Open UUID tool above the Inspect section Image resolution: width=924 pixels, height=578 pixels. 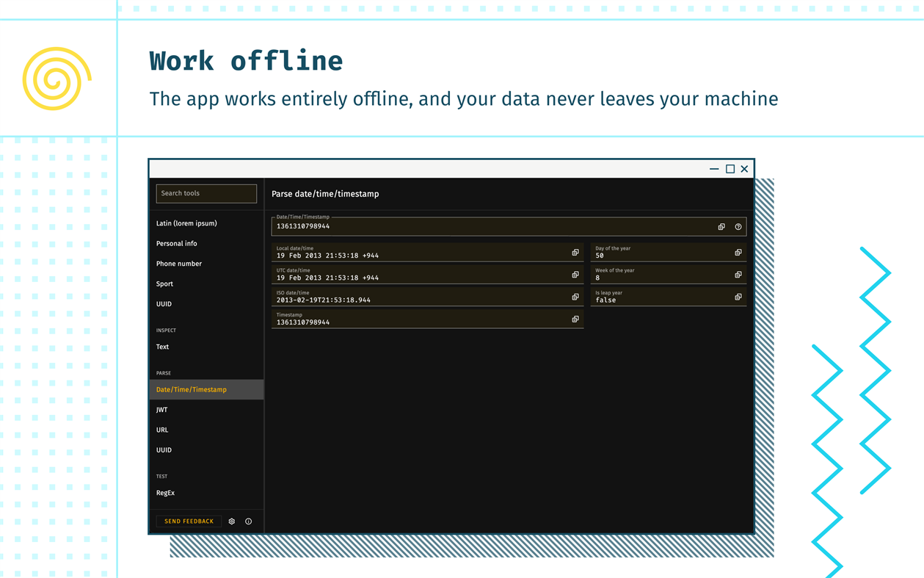tap(164, 304)
